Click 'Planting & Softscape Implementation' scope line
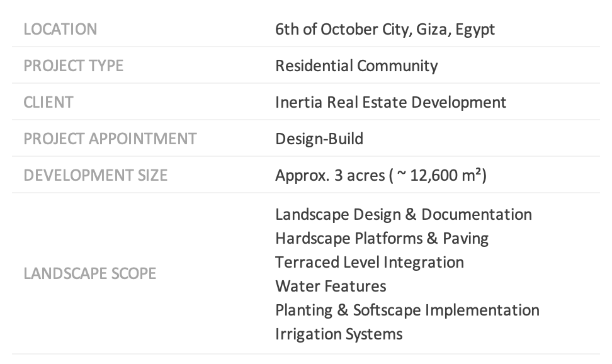The image size is (612, 364). (x=407, y=310)
